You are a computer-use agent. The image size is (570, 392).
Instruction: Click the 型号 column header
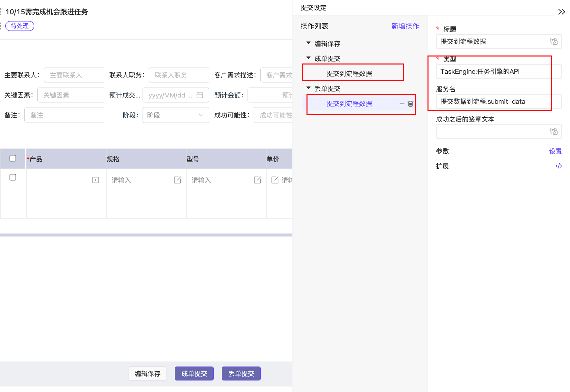pyautogui.click(x=226, y=159)
